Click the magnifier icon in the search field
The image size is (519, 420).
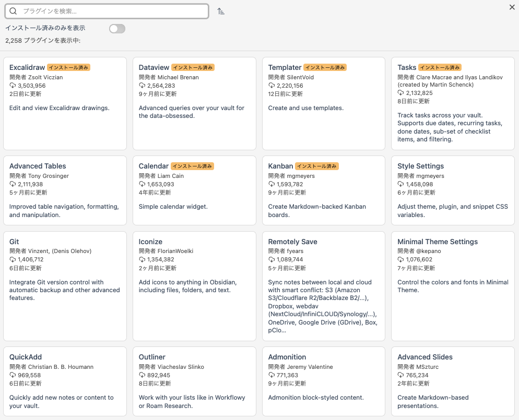13,11
